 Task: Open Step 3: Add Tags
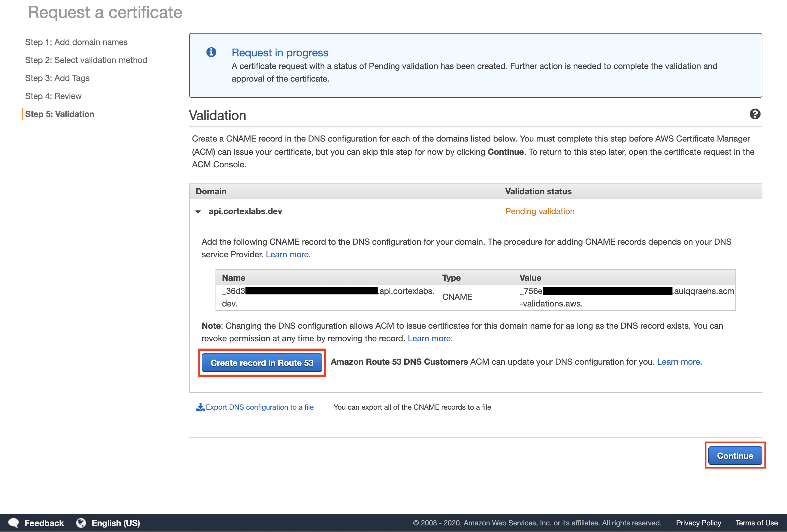pyautogui.click(x=57, y=78)
